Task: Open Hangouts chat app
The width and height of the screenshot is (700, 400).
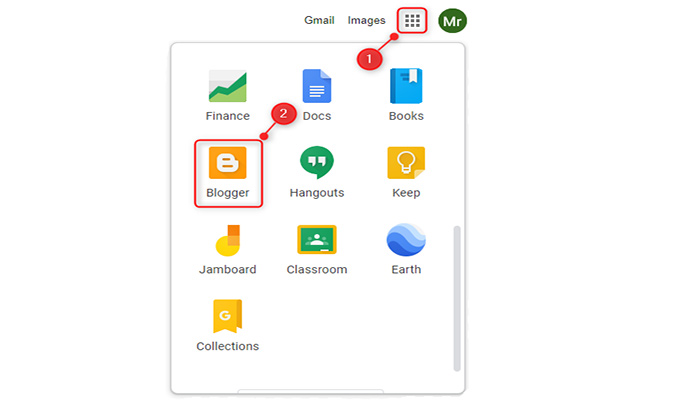Action: point(317,173)
